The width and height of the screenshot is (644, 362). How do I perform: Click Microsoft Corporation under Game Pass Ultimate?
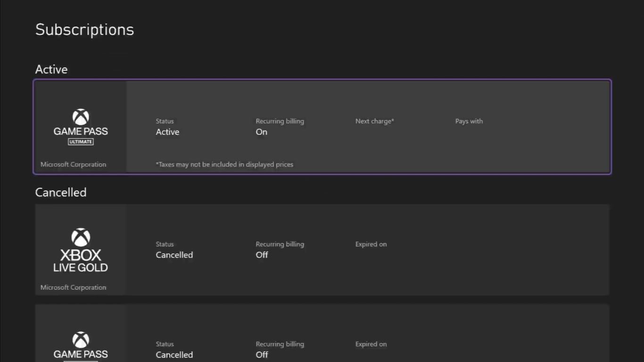tap(73, 165)
